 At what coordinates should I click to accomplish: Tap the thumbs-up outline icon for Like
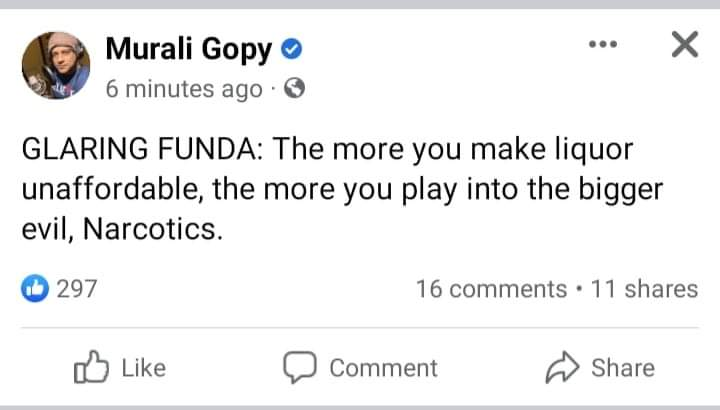click(x=90, y=368)
